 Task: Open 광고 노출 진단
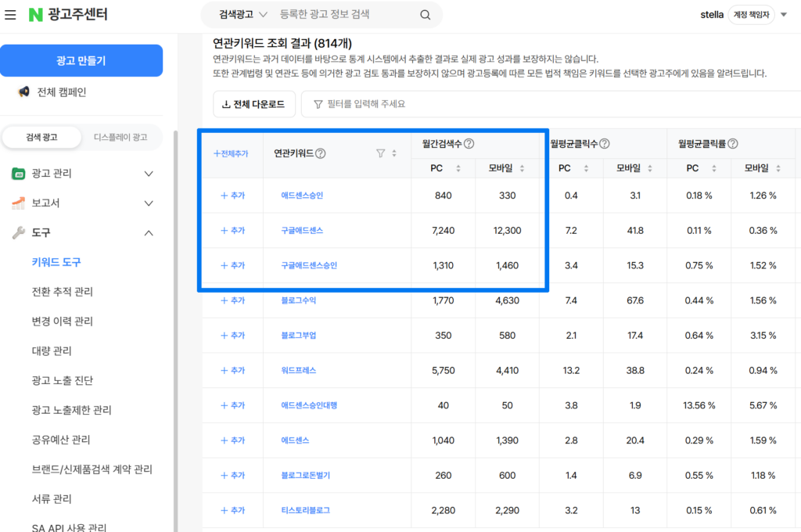coord(63,381)
